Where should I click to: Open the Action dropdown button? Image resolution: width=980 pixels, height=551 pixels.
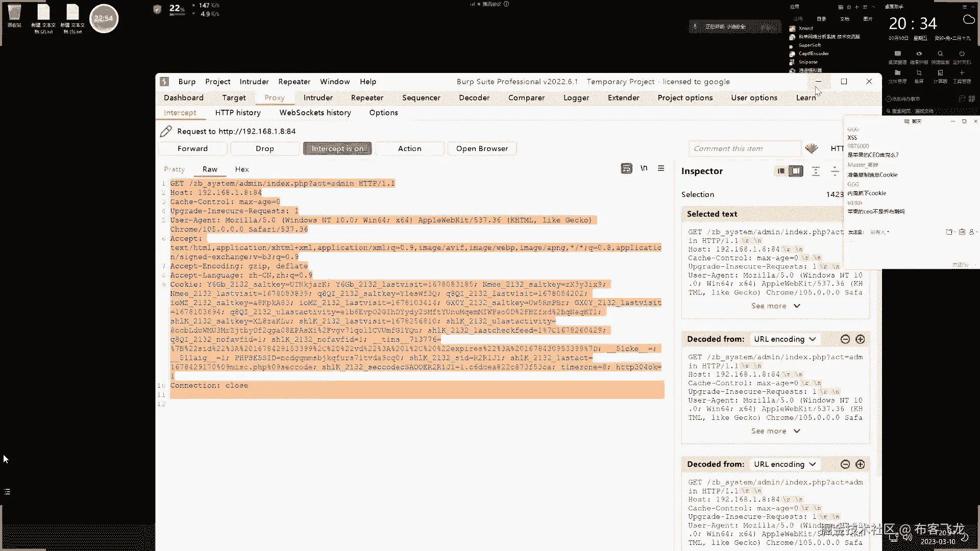409,148
